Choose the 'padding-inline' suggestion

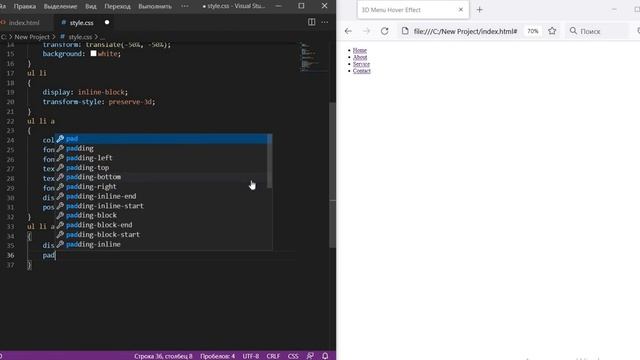(x=162, y=244)
